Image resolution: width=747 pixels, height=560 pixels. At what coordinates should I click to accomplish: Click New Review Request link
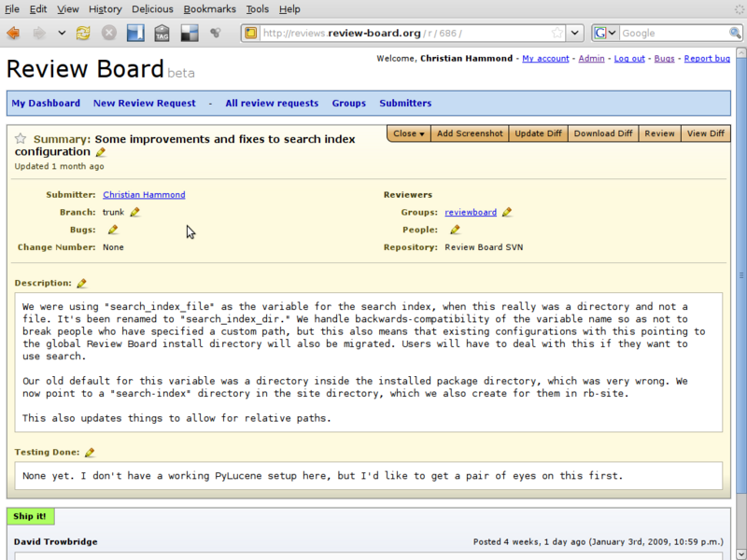[145, 103]
